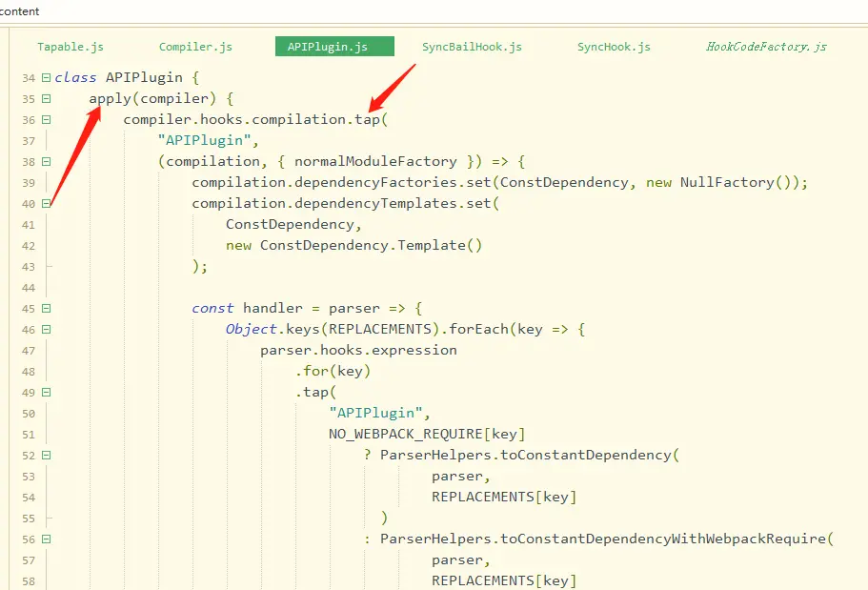Open the HookCodeFactory.js tab
868x590 pixels.
[766, 47]
